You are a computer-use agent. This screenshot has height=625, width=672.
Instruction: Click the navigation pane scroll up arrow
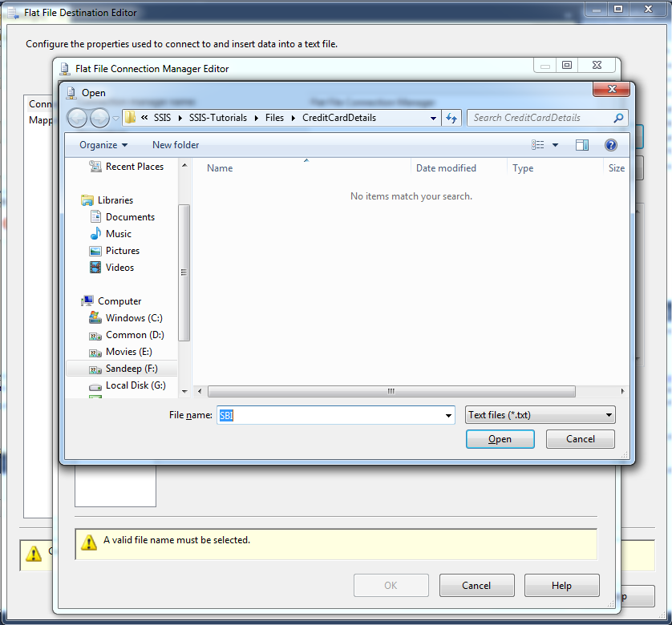184,165
